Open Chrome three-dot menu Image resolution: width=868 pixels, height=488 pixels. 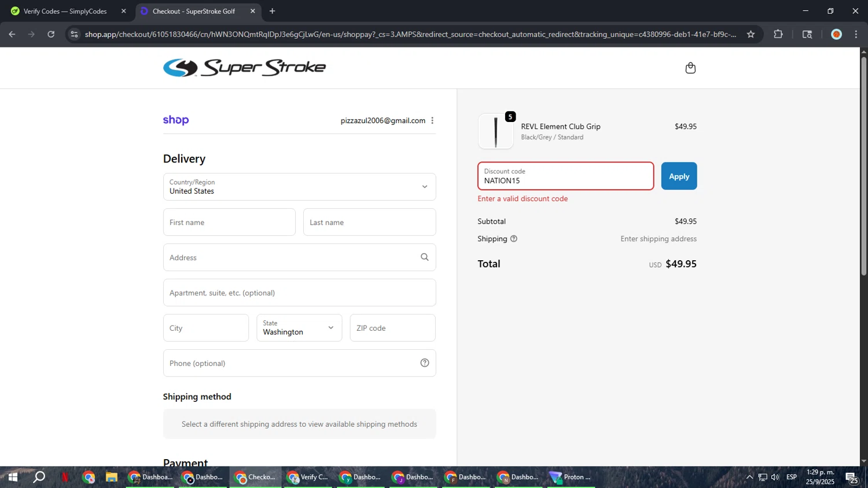coord(856,34)
